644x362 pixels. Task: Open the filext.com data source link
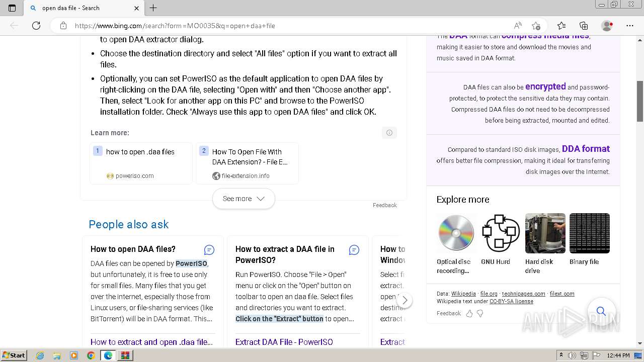(562, 294)
